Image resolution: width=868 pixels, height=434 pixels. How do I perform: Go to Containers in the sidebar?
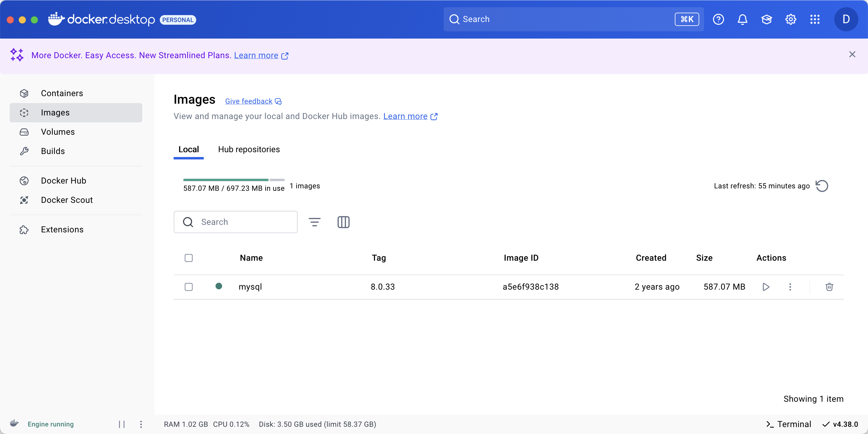(x=62, y=93)
